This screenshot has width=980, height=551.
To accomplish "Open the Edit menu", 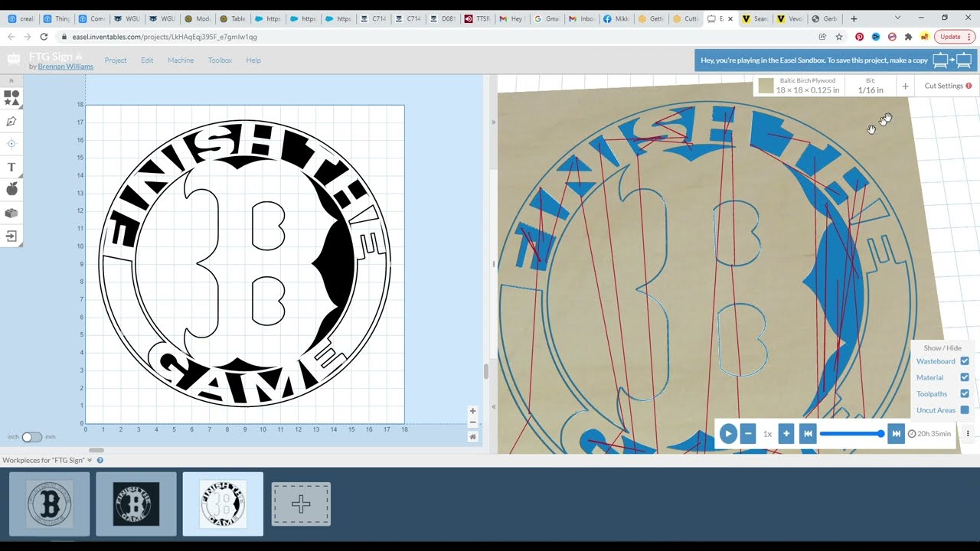I will pyautogui.click(x=147, y=60).
